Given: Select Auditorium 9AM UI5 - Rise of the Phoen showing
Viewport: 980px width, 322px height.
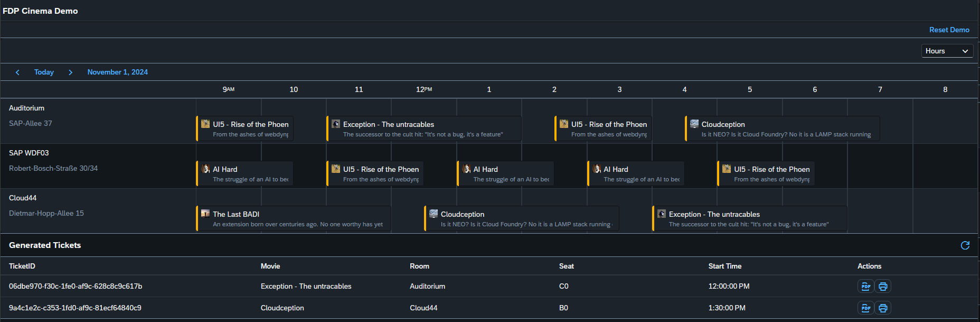Looking at the screenshot, I should coord(244,128).
